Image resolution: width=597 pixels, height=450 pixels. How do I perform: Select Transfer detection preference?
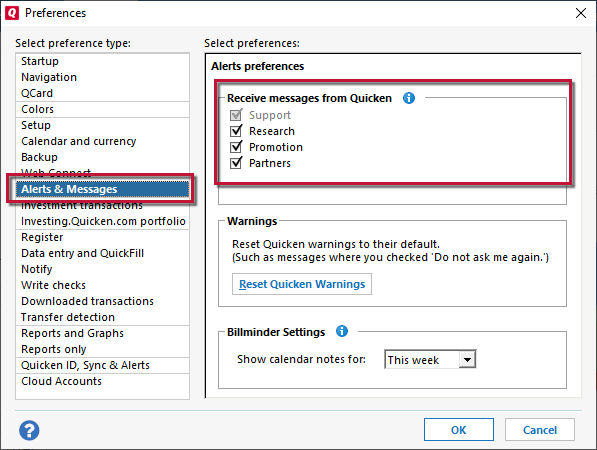(x=102, y=317)
